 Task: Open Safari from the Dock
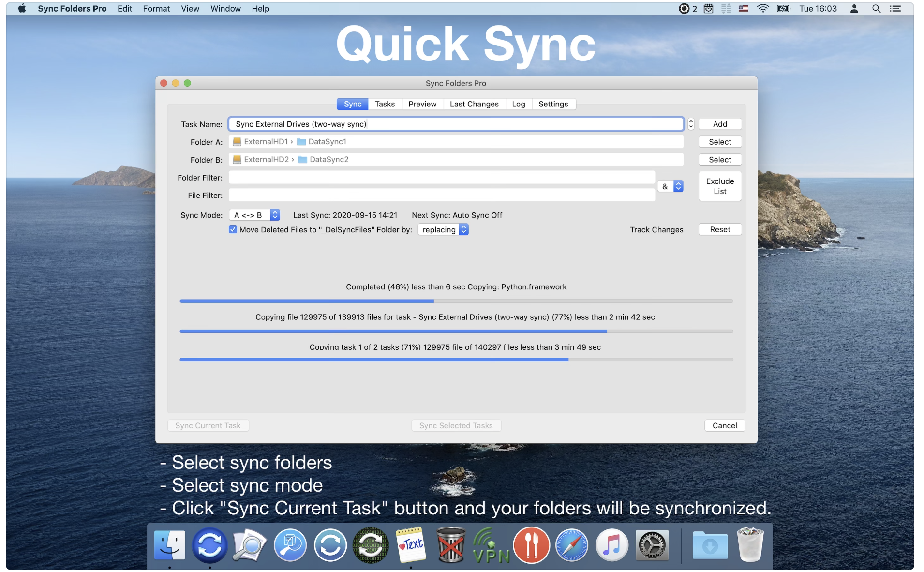(571, 545)
